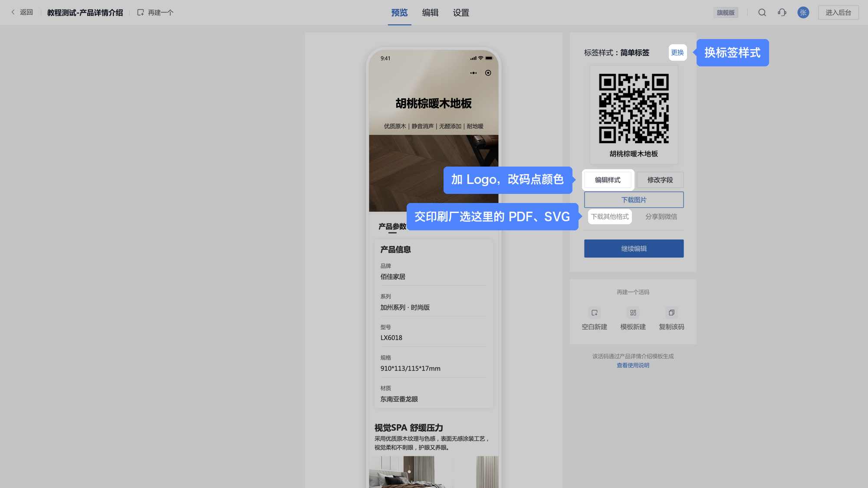Open the customer support headset icon
The width and height of the screenshot is (868, 488).
click(x=782, y=13)
